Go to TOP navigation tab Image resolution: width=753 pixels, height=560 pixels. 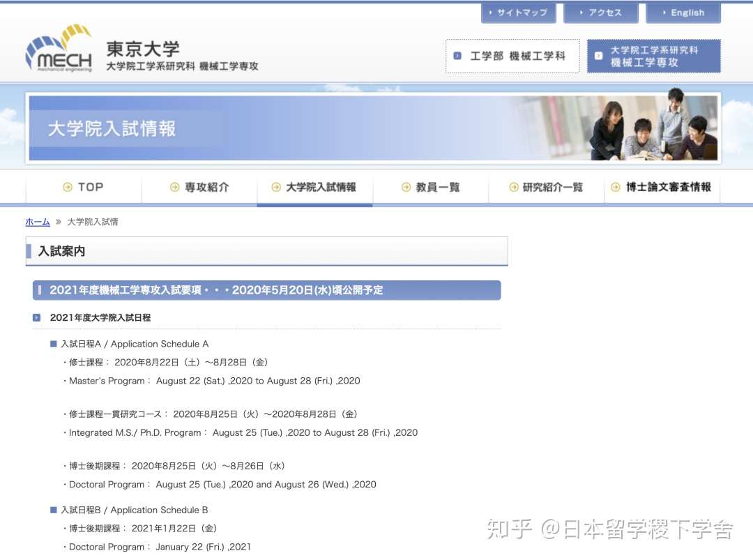click(84, 188)
